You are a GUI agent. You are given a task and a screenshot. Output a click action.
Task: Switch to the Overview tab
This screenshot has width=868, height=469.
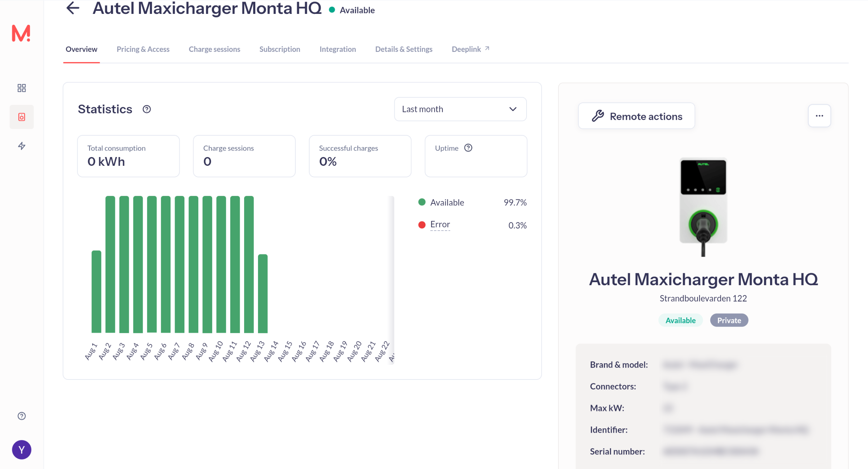click(x=81, y=49)
